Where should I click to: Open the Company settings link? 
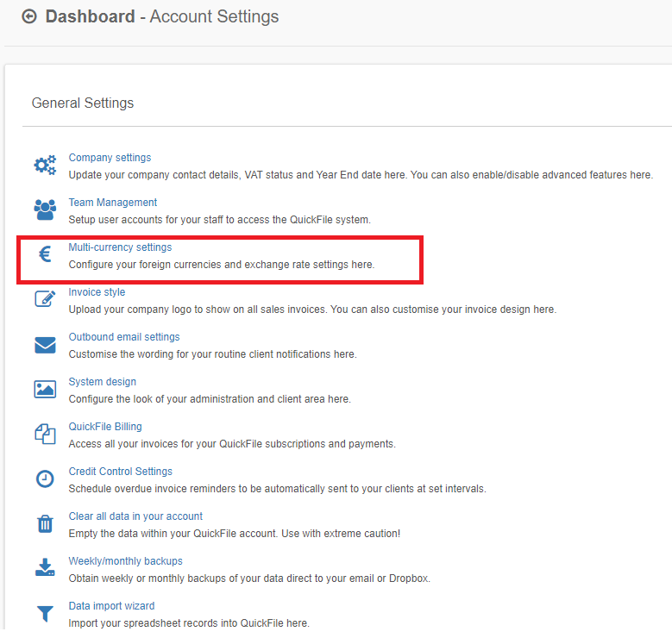(110, 158)
